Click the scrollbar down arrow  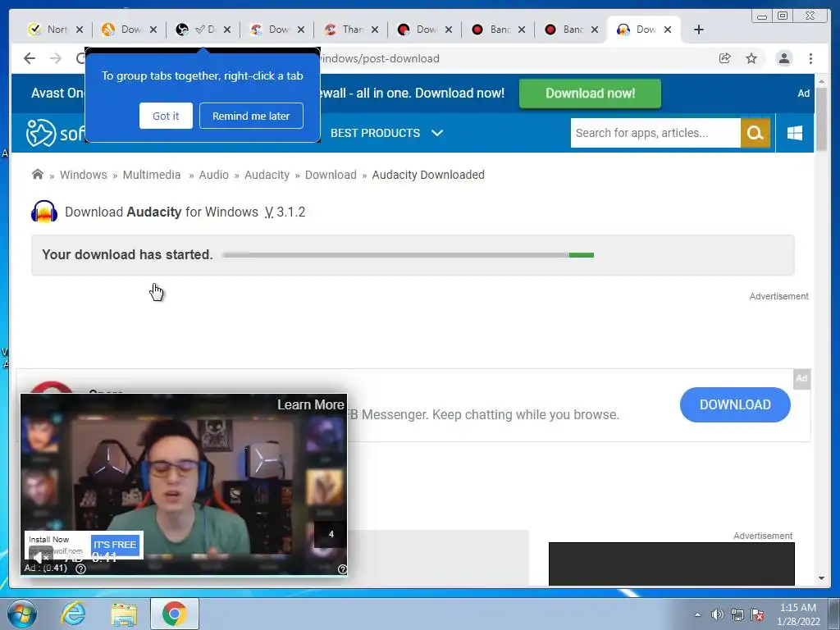pos(821,578)
